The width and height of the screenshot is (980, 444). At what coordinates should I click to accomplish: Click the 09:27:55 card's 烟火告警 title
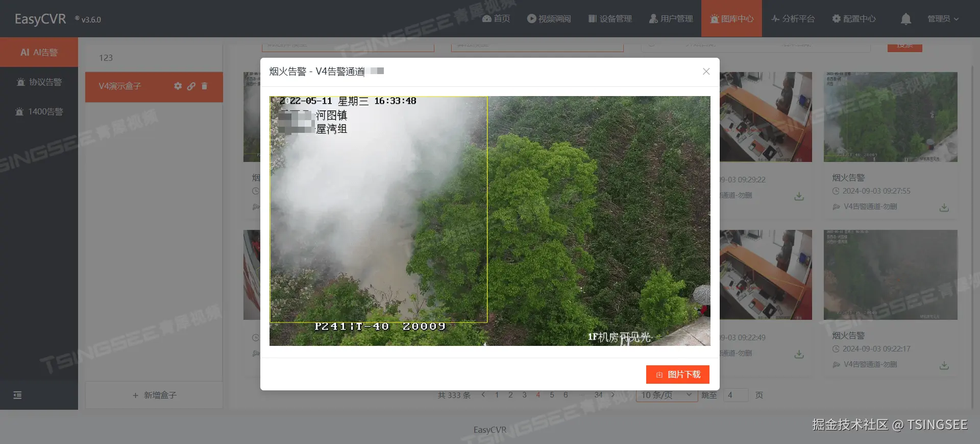848,178
